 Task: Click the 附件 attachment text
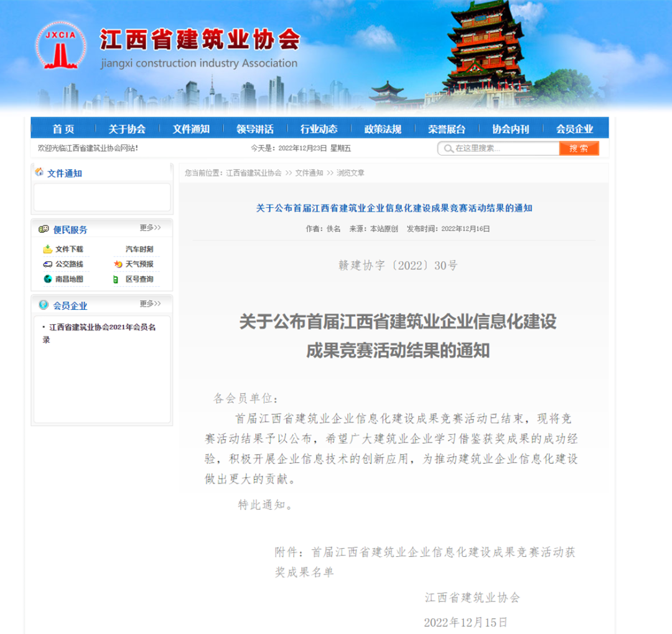[425, 562]
